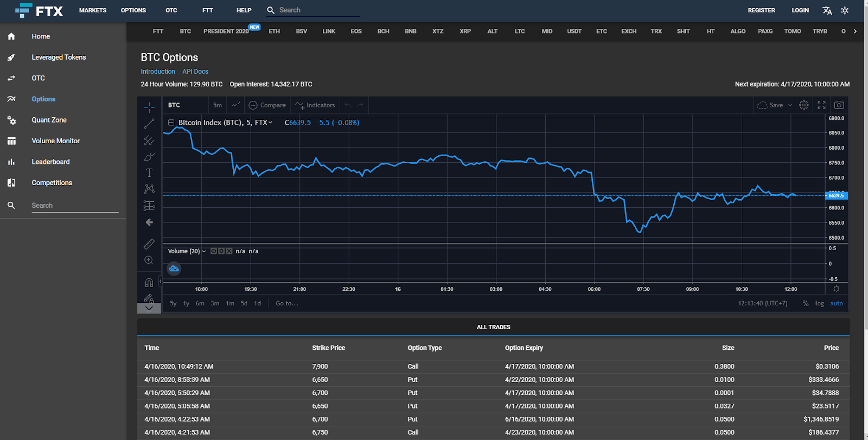Open the 5m interval dropdown
868x440 pixels.
[x=217, y=105]
